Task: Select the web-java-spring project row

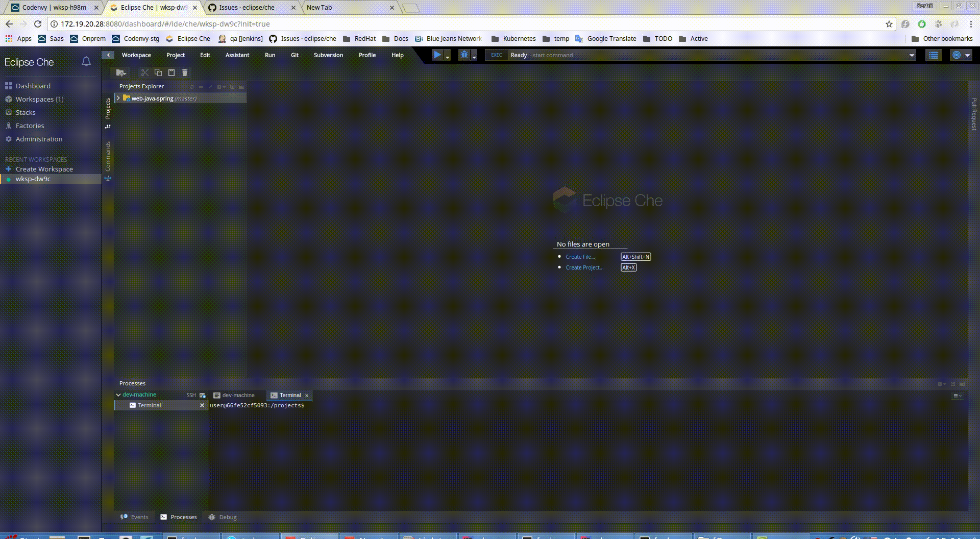Action: [x=181, y=98]
